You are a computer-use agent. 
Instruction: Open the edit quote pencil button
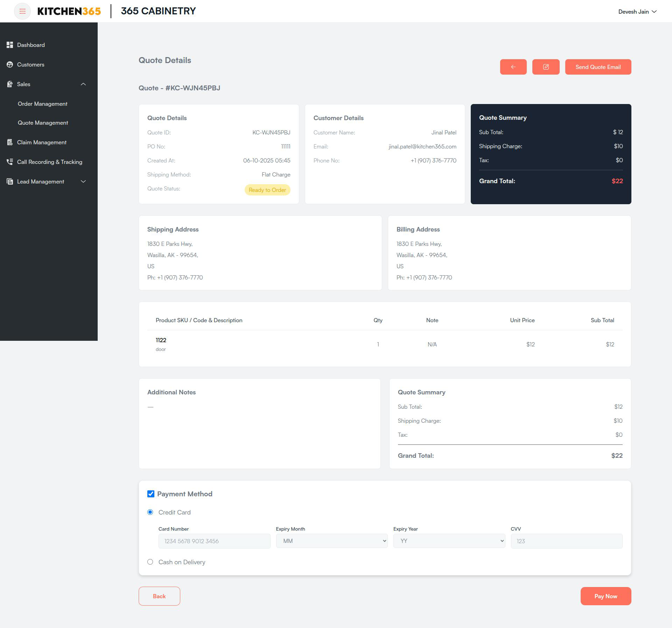546,67
